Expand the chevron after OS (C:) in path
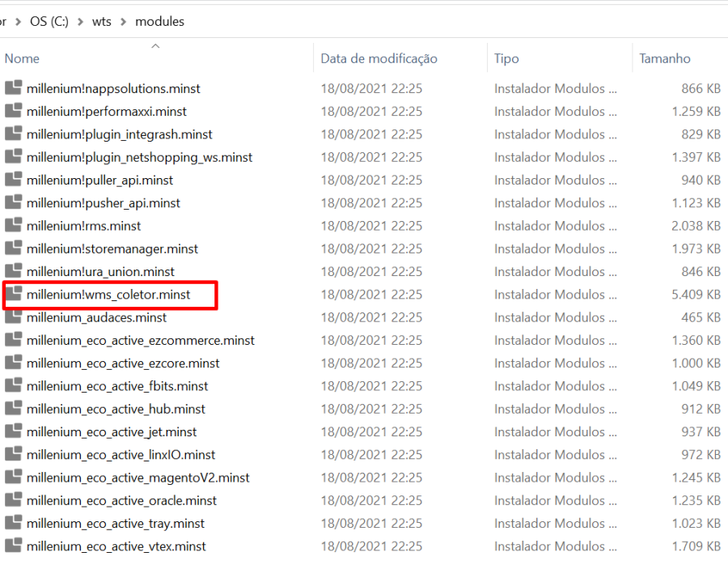The width and height of the screenshot is (728, 565). click(80, 22)
